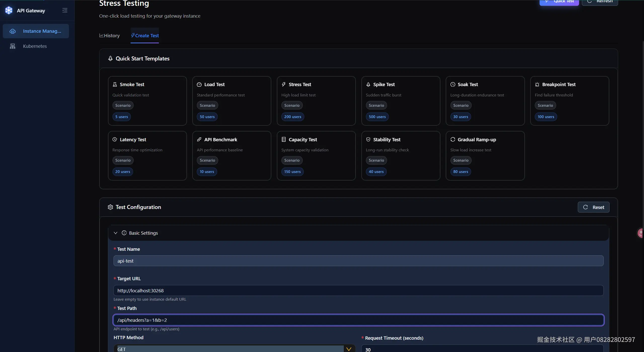The image size is (644, 352).
Task: Click the API Benchmark icon
Action: (x=199, y=139)
